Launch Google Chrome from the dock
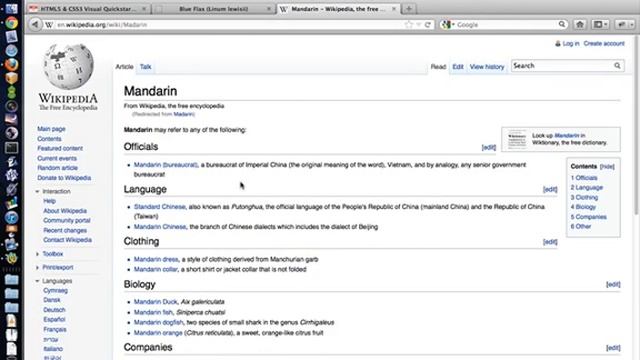 pyautogui.click(x=11, y=22)
